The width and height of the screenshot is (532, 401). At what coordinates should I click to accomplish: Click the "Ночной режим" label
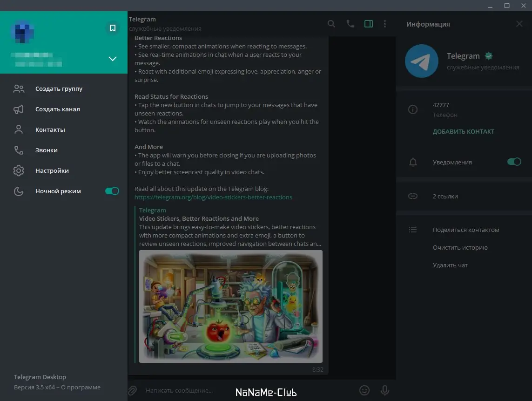tap(58, 191)
